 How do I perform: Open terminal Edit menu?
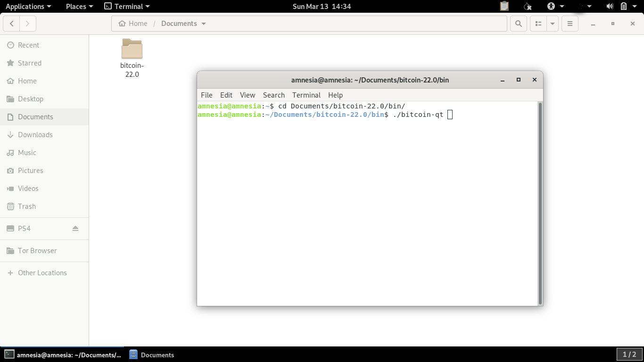[x=226, y=95]
